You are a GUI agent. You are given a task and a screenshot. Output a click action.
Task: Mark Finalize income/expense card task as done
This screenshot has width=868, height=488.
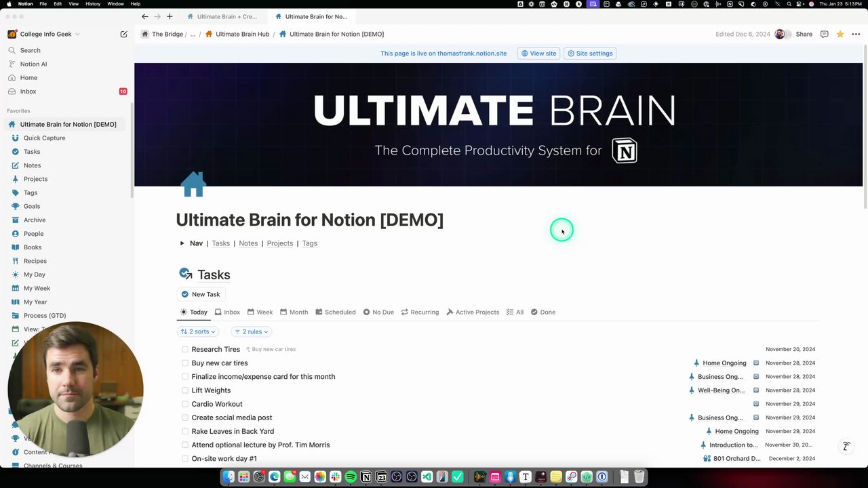point(184,376)
